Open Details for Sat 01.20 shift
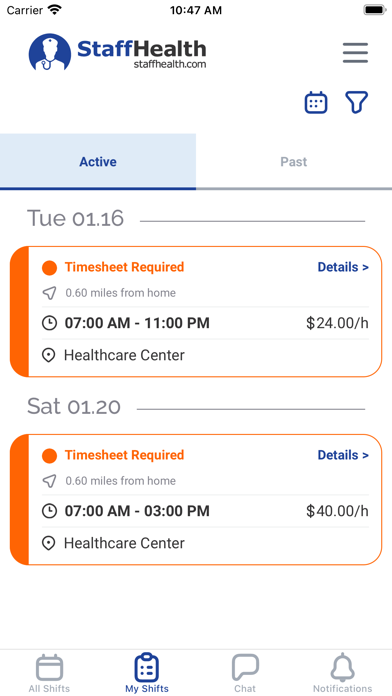Screen dimensions: 392x696 tap(343, 455)
